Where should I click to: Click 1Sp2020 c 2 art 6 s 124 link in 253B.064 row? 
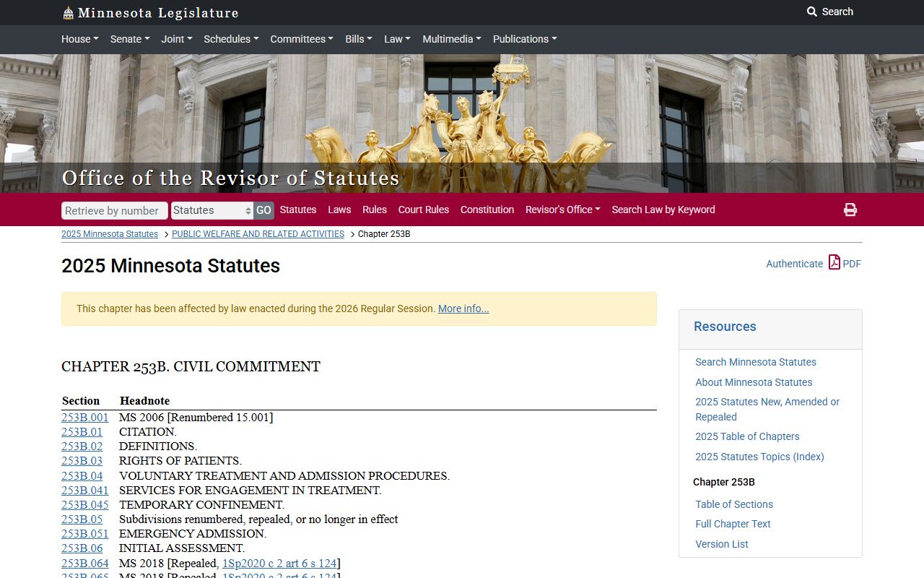pos(279,563)
